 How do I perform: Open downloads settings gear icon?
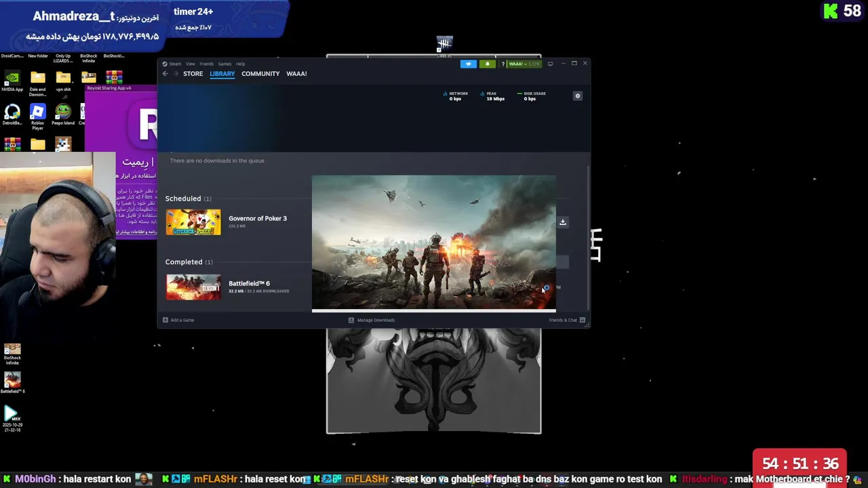pos(578,96)
